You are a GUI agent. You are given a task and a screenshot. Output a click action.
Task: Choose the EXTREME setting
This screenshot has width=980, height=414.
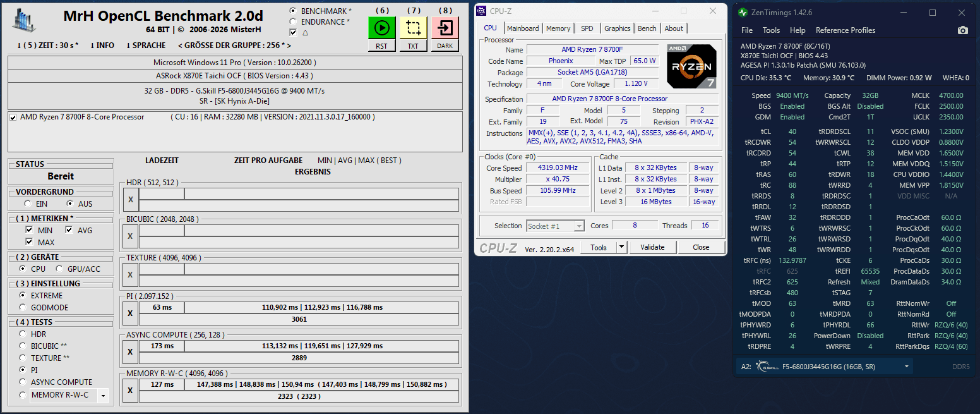[x=23, y=295]
